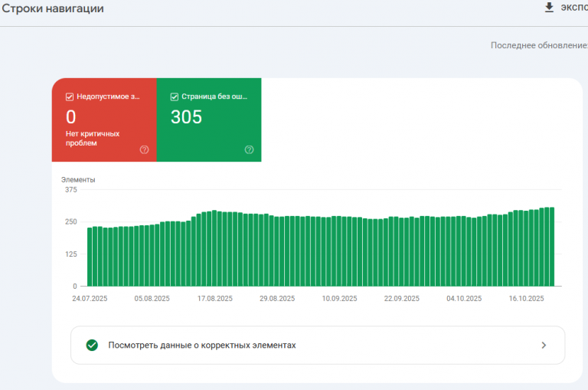Select the red card's "0" count
The image size is (588, 390).
(71, 117)
